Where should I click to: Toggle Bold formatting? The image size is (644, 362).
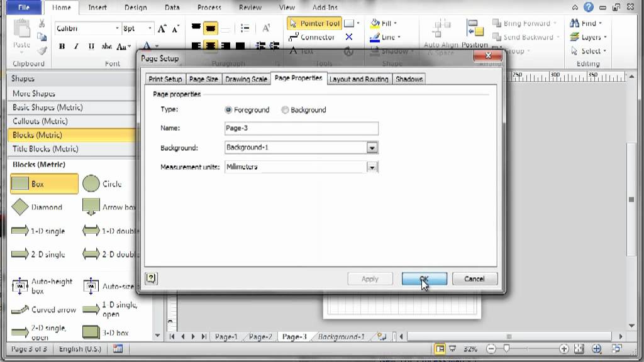point(62,47)
